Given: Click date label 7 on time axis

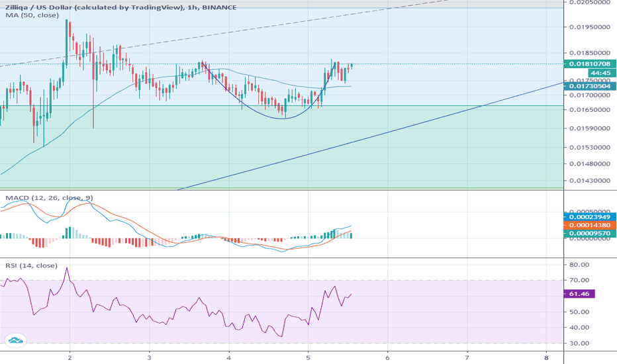Looking at the screenshot, I should point(467,357).
